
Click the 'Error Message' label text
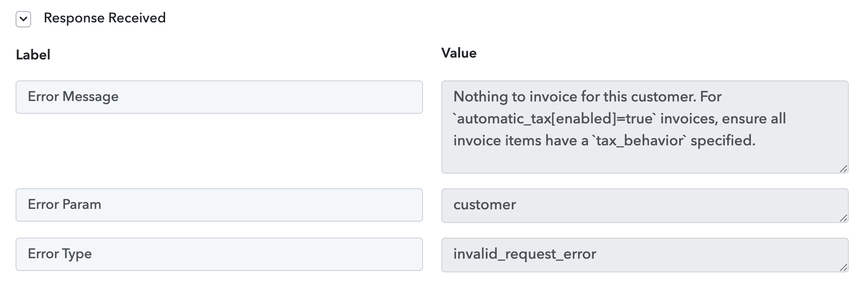(73, 96)
